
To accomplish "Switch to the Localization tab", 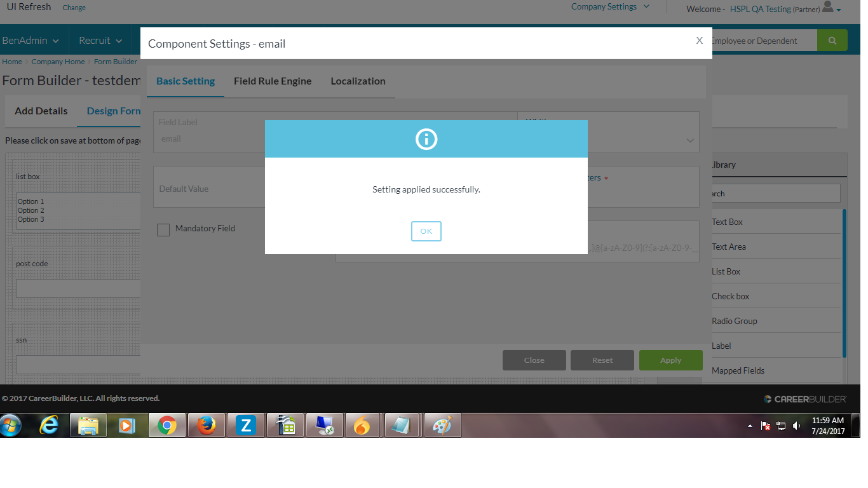I will [358, 81].
